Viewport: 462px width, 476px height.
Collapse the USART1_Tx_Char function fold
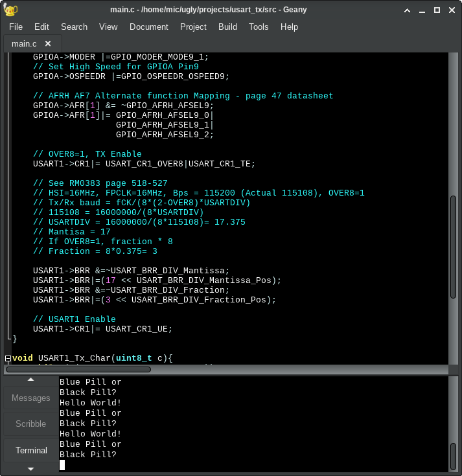8,358
